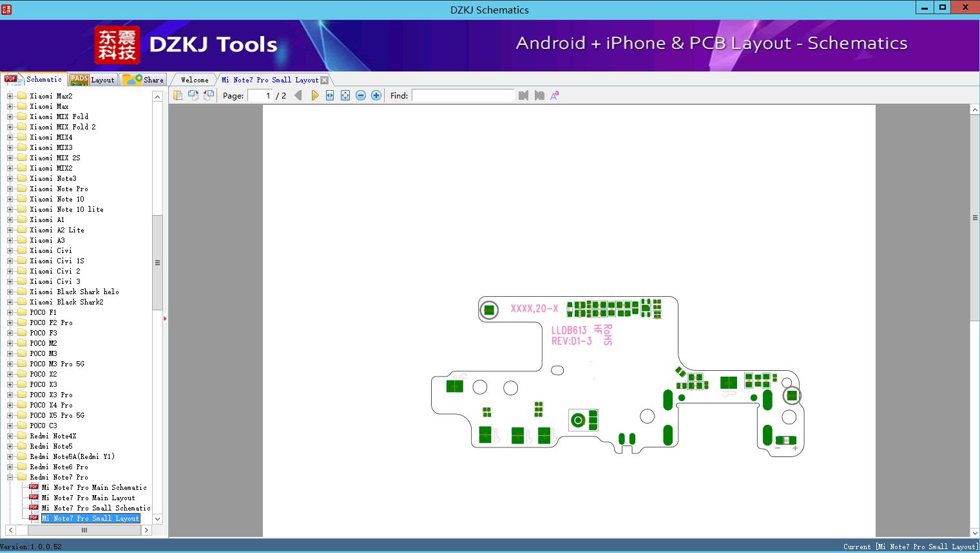The image size is (980, 553).
Task: Click the rotate clockwise toolbar icon
Action: pos(193,95)
